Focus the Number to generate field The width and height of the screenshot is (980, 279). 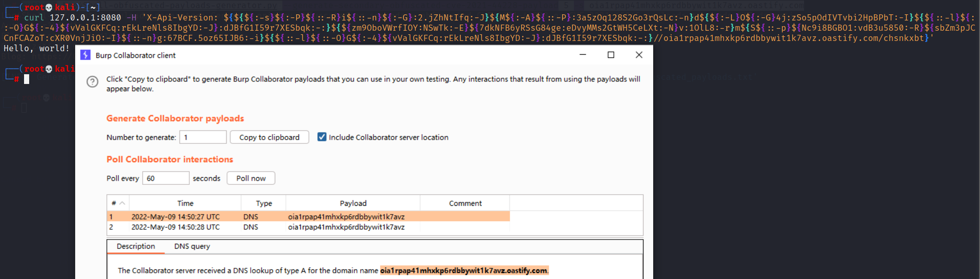[203, 137]
